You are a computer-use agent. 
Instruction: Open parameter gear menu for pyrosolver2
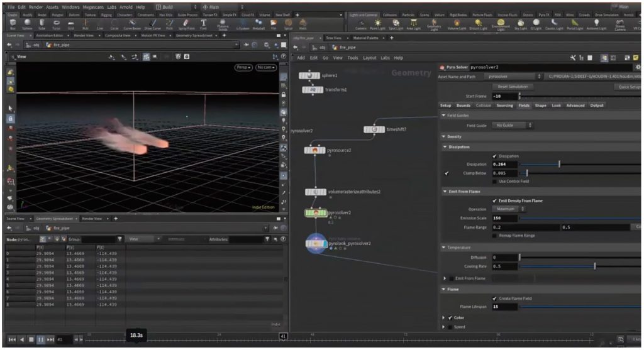638,67
